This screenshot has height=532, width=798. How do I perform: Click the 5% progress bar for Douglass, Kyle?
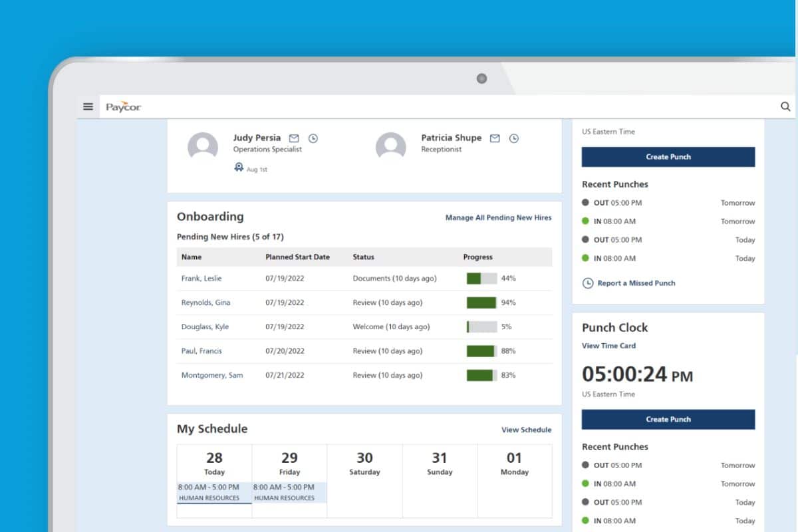pyautogui.click(x=481, y=327)
